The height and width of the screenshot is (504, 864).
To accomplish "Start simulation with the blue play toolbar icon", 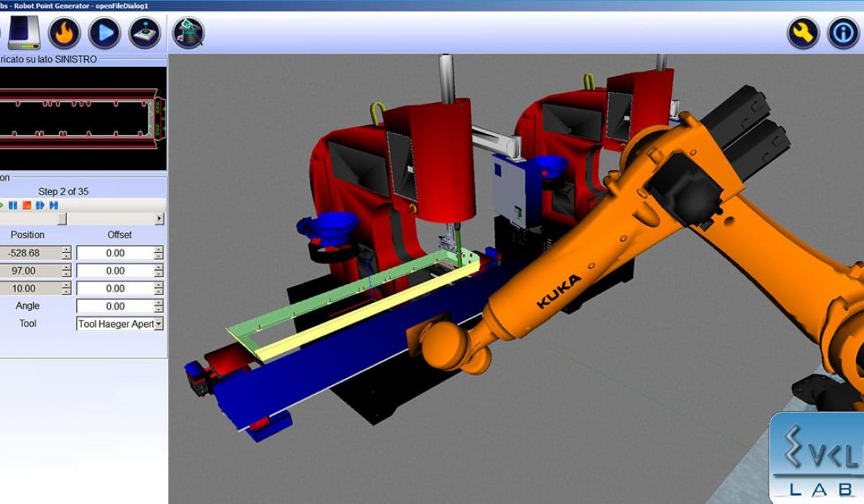I will (104, 32).
